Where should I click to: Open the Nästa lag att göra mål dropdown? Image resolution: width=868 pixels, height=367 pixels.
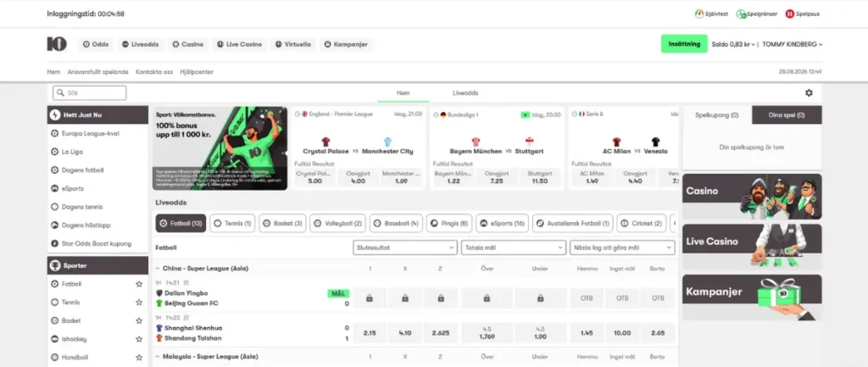click(622, 247)
